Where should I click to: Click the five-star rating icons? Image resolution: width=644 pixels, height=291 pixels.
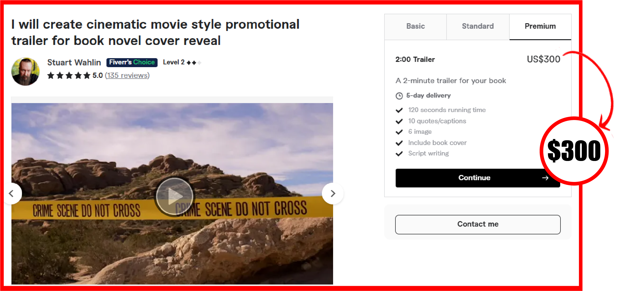coord(69,75)
